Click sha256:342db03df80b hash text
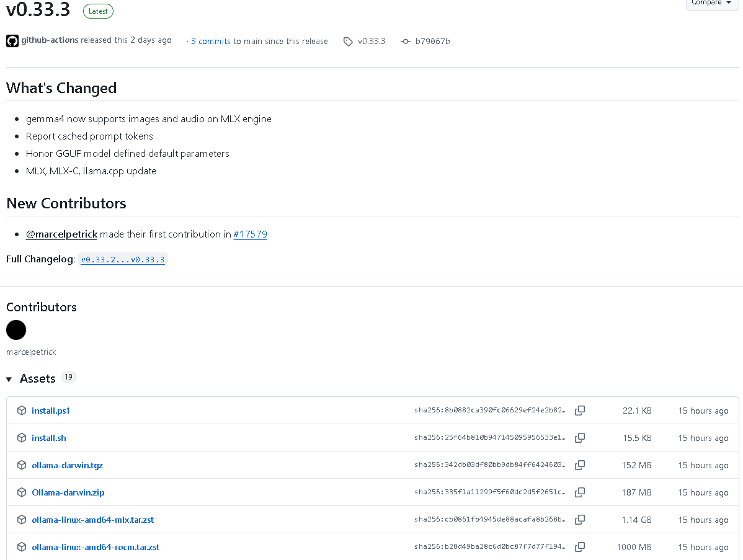The image size is (743, 560). pos(490,464)
